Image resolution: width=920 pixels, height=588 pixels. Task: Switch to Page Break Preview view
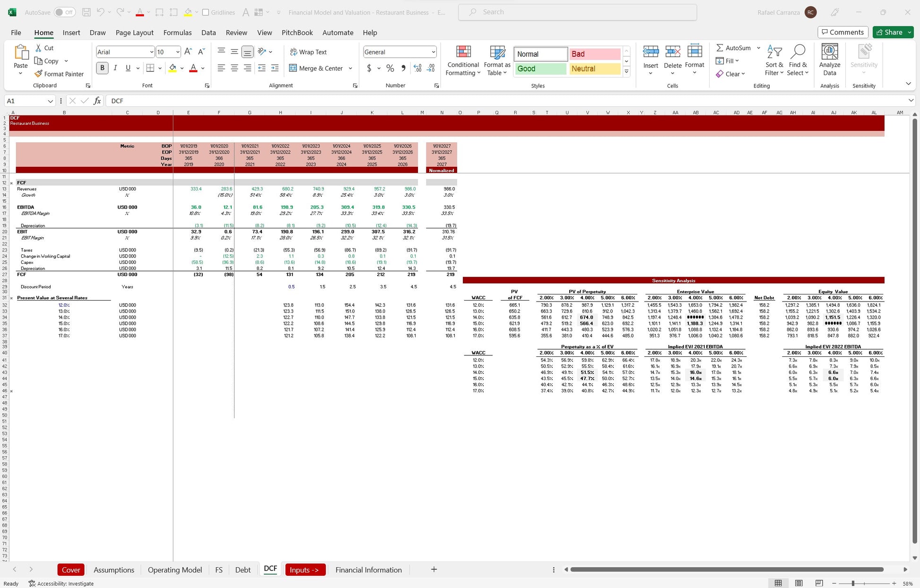(x=819, y=583)
